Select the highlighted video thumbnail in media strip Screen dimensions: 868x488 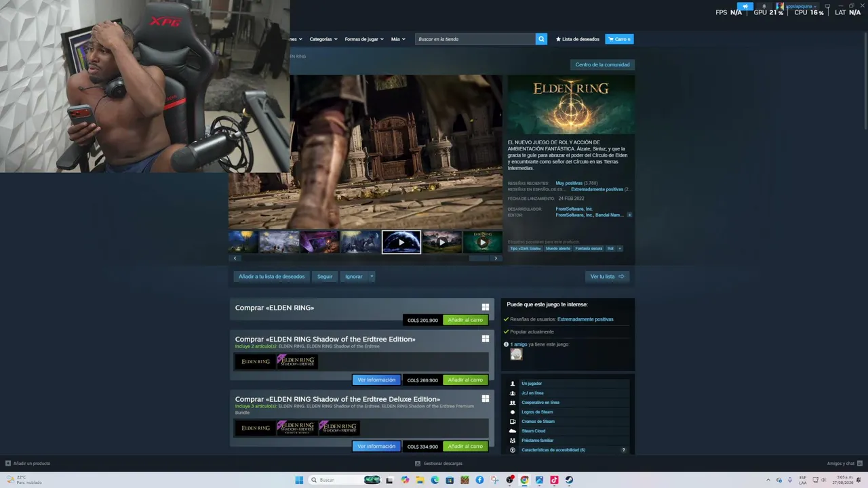point(401,242)
